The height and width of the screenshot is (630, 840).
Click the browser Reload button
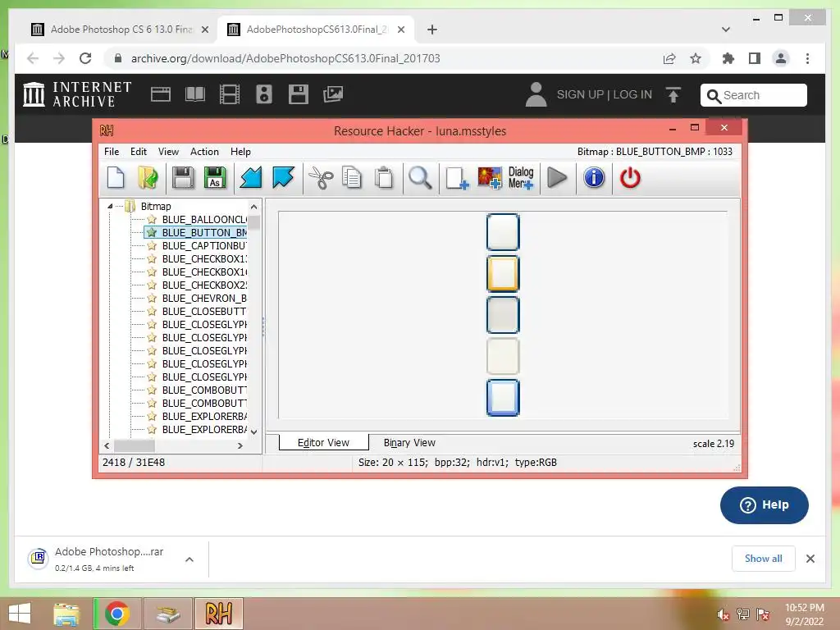point(85,58)
